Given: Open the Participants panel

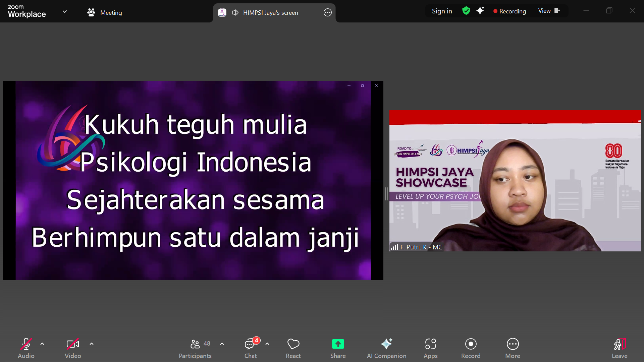Looking at the screenshot, I should (195, 348).
